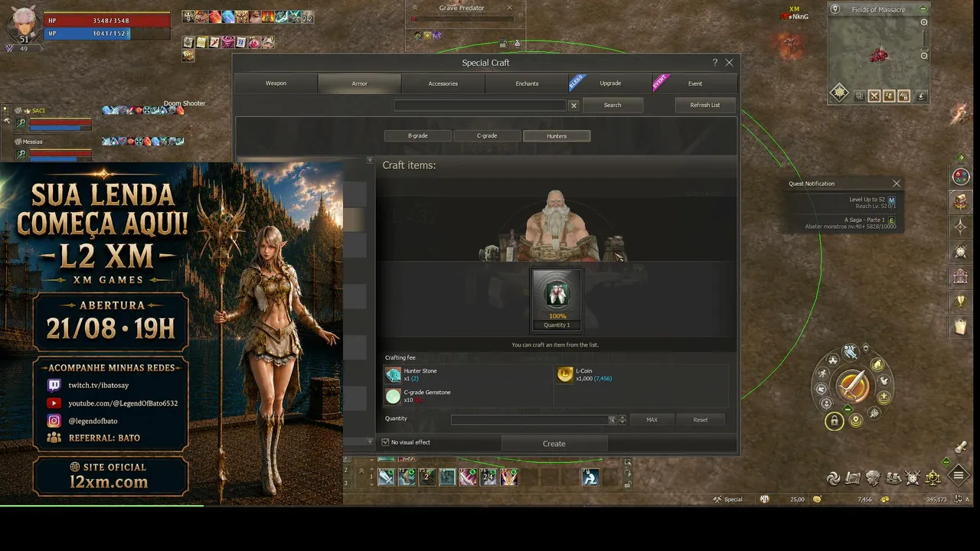Click the L-Coin fee icon

[x=565, y=375]
